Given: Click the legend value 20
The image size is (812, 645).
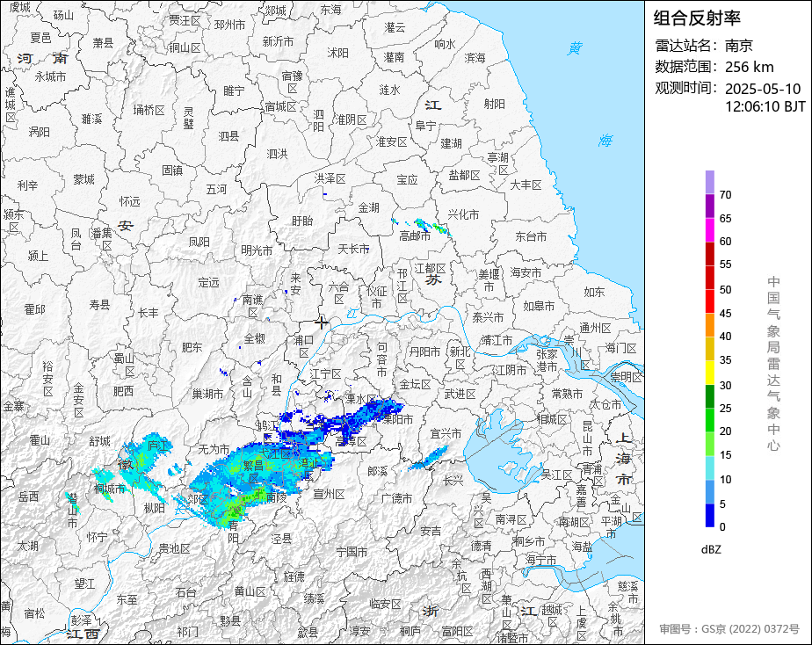Looking at the screenshot, I should pos(725,431).
